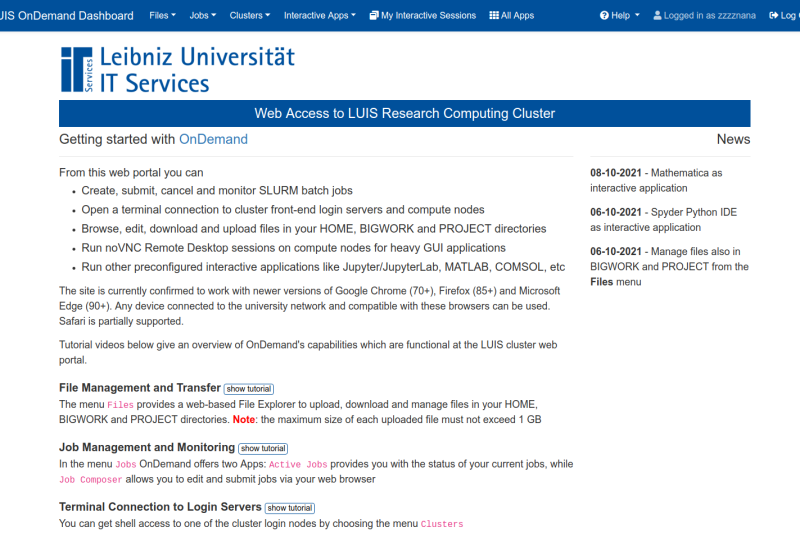This screenshot has width=800, height=536.
Task: Open the All Apps page
Action: click(x=511, y=15)
